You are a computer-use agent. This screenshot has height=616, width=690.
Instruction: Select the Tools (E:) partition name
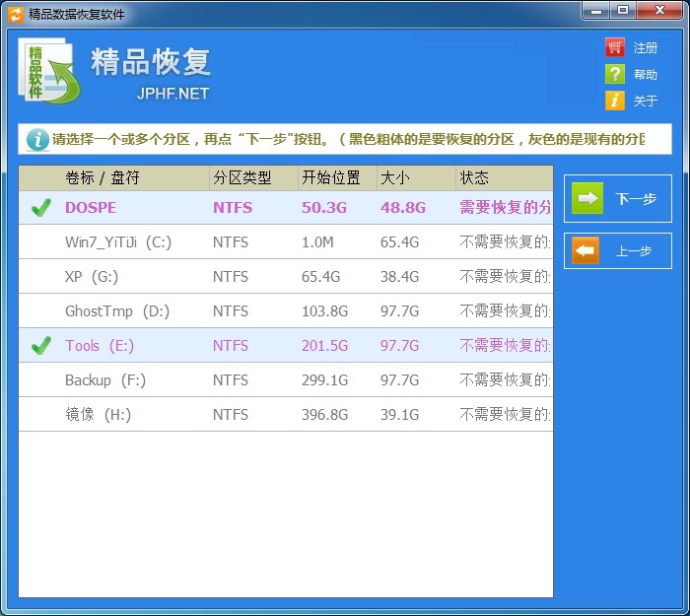(x=100, y=346)
